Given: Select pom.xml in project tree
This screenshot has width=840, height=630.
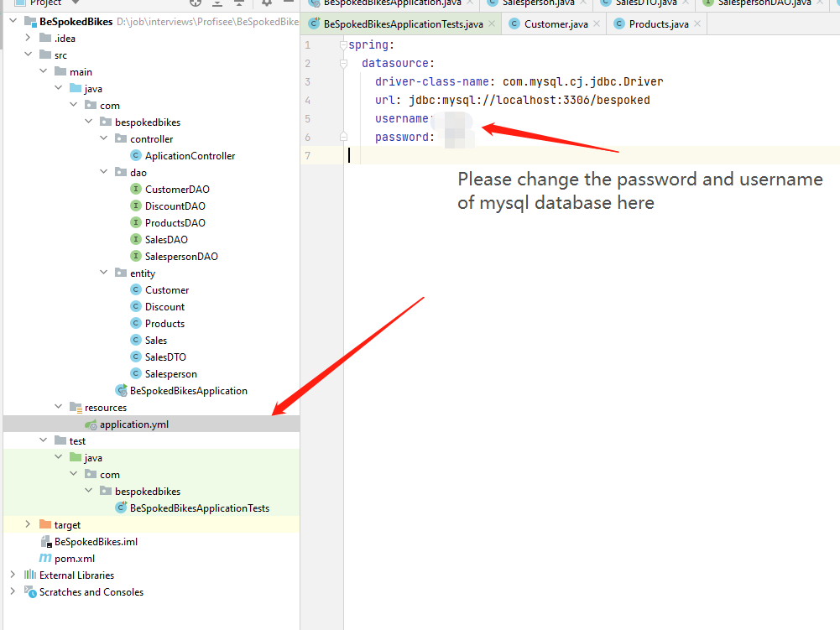Looking at the screenshot, I should pyautogui.click(x=75, y=558).
